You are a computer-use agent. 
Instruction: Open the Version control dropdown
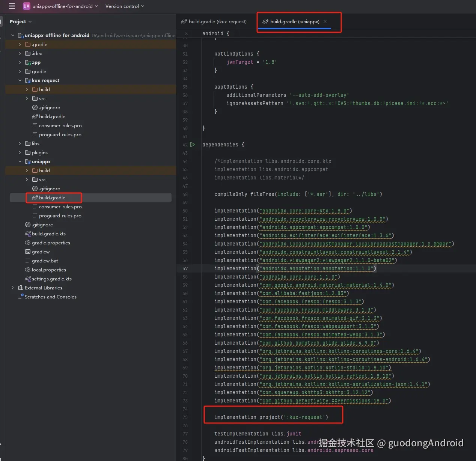tap(125, 6)
